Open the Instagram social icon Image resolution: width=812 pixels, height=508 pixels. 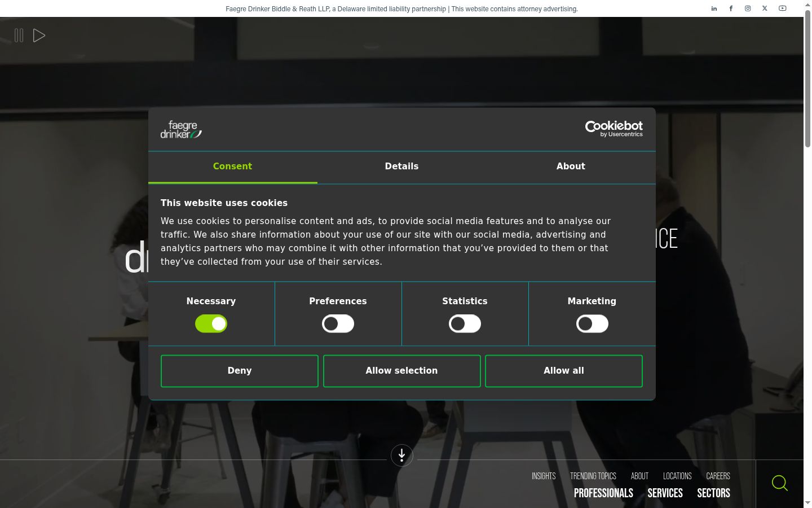(x=748, y=8)
